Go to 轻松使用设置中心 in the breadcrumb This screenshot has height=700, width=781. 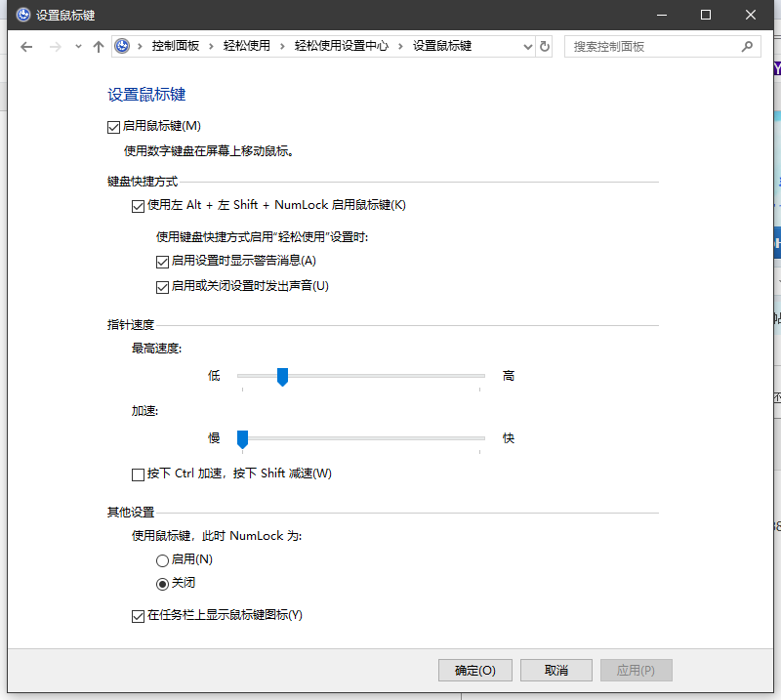pos(342,46)
